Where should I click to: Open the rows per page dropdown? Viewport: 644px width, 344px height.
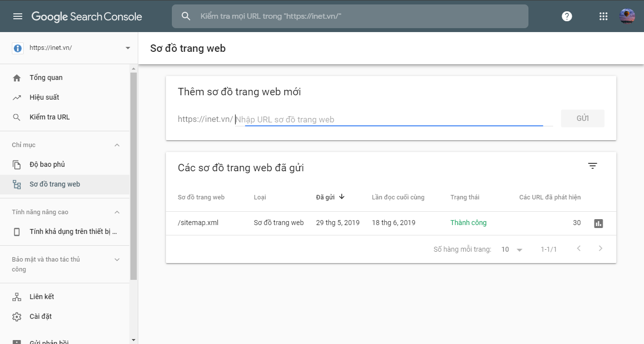[x=512, y=250]
